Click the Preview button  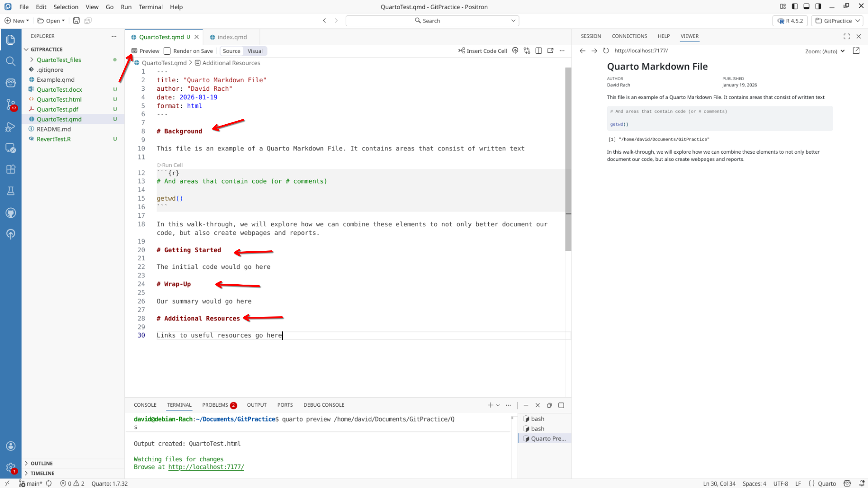pyautogui.click(x=145, y=51)
